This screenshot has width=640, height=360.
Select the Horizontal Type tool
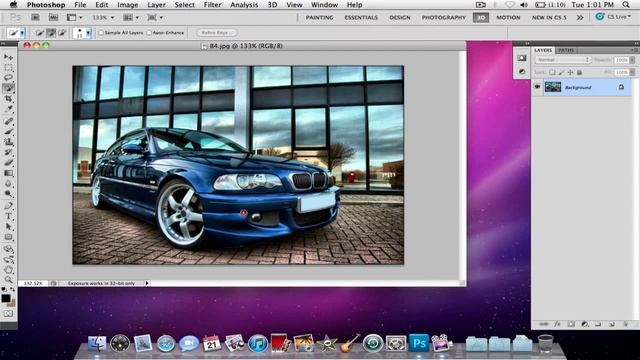8,216
